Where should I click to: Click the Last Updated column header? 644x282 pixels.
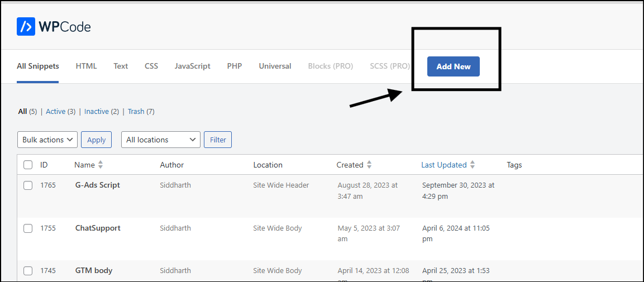tap(444, 165)
